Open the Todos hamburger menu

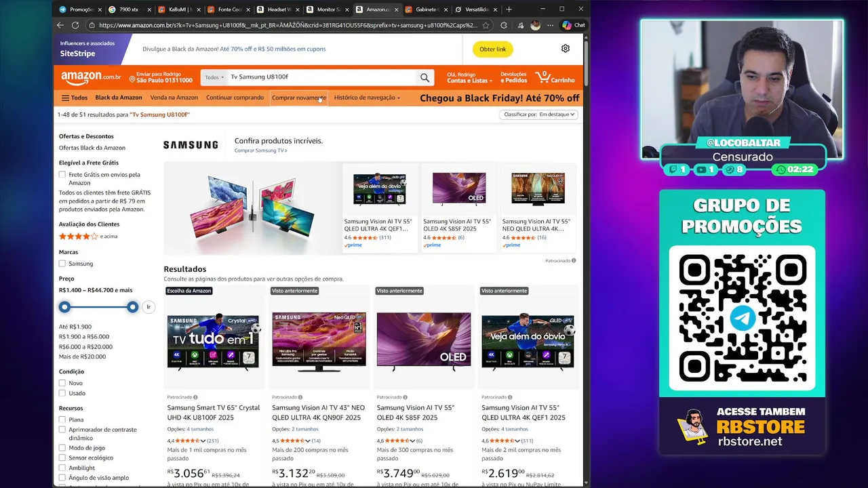pos(74,98)
